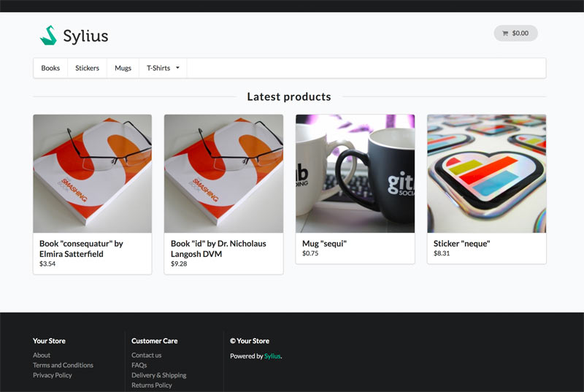The image size is (584, 392).
Task: Open the Delivery & Shipping link
Action: (158, 375)
